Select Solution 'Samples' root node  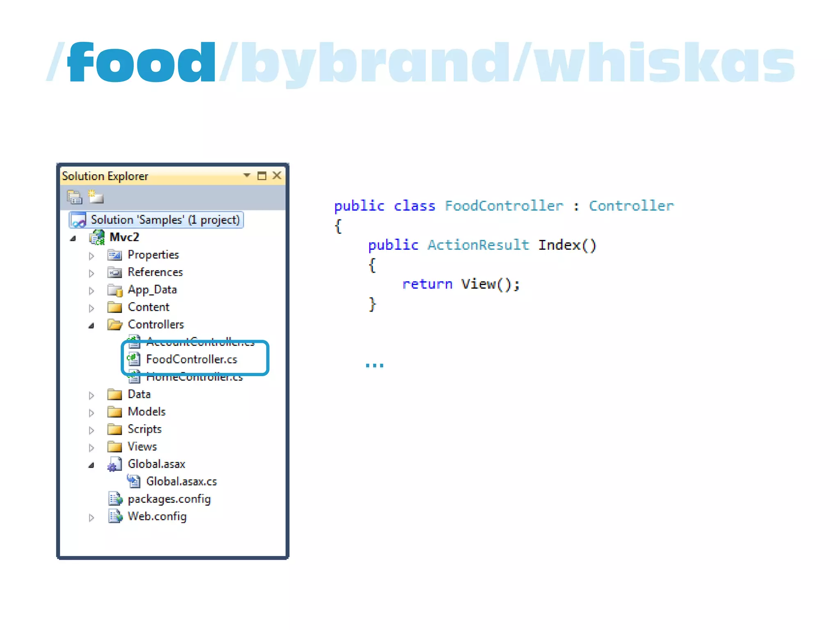(x=165, y=220)
